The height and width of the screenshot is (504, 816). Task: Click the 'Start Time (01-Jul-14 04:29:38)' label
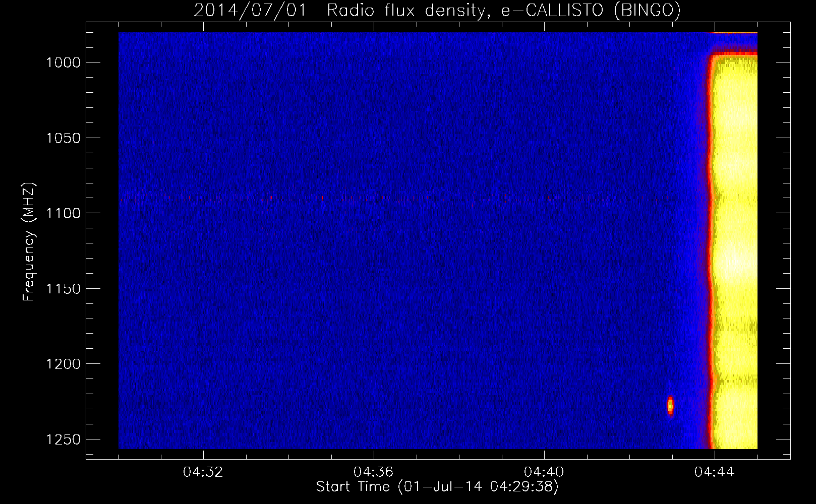coord(437,487)
